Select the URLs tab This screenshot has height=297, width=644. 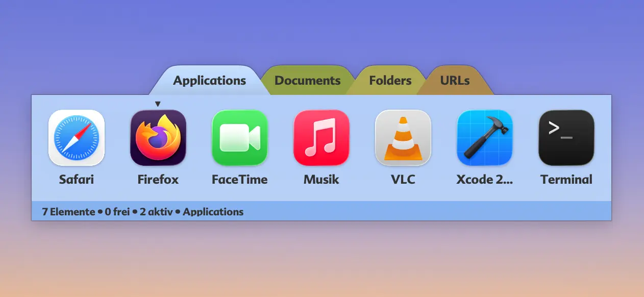454,81
